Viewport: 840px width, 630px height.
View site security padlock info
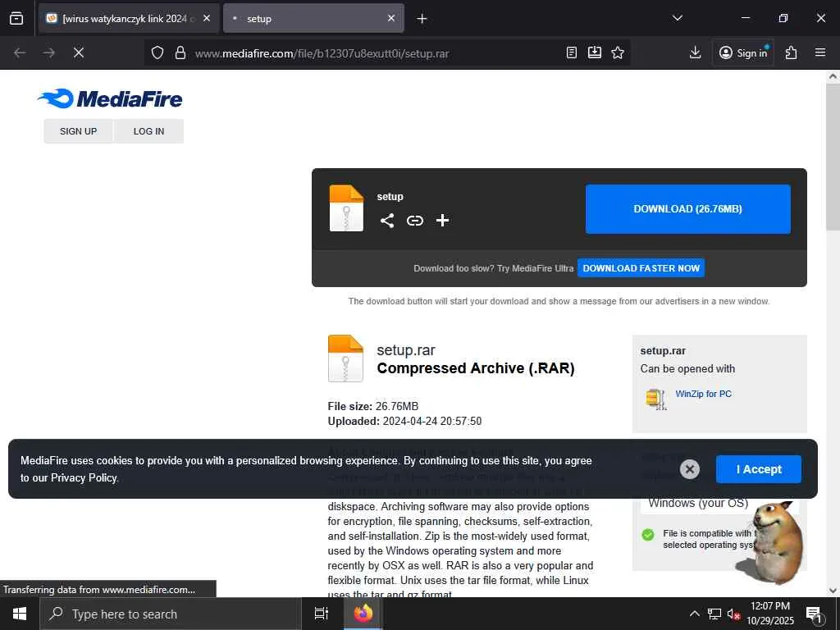180,52
